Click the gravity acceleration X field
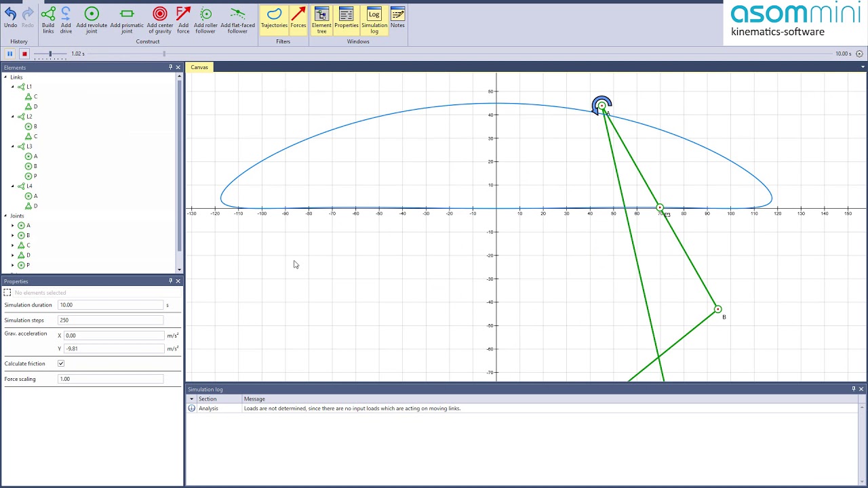Screen dimensions: 868x488 coord(115,335)
